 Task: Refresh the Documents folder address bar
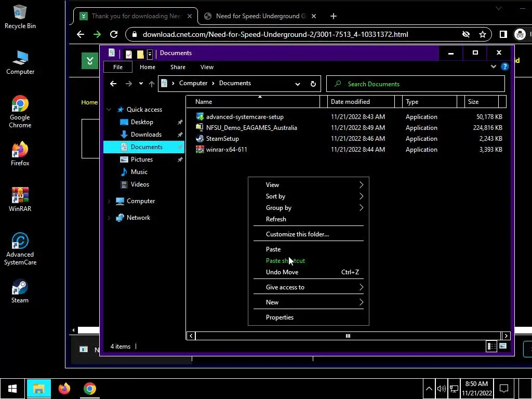pyautogui.click(x=313, y=84)
